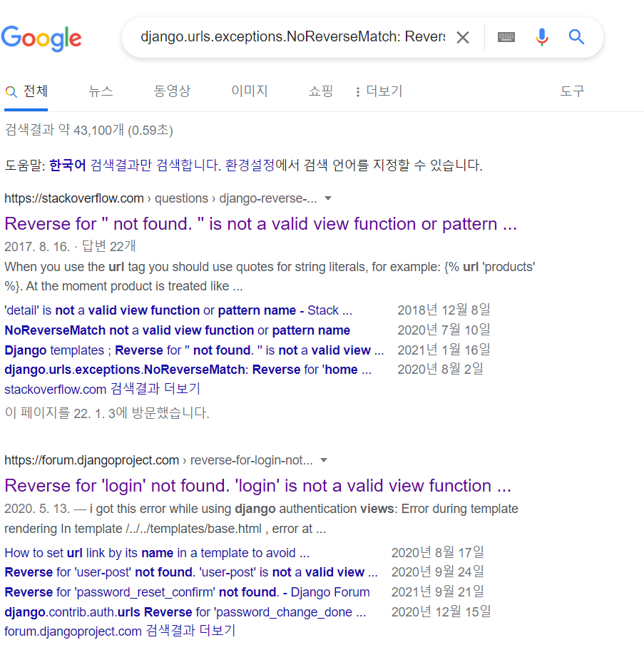644x645 pixels.
Task: Click the https://forum.djangoproject.com breadcrumb URL
Action: (x=92, y=460)
